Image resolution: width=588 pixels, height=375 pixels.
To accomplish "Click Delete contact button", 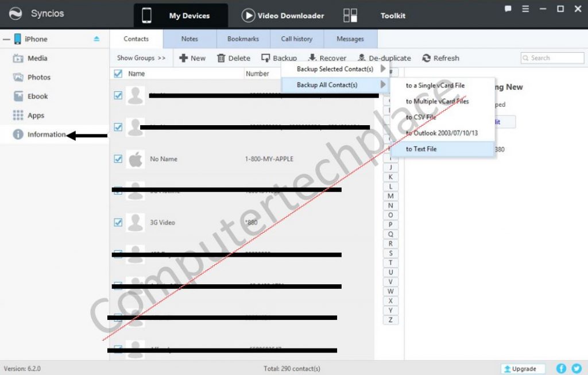I will (234, 58).
